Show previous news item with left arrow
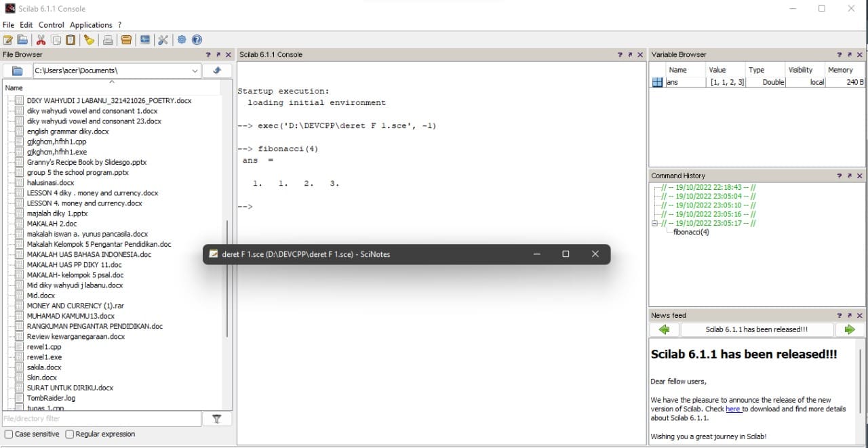 [664, 329]
